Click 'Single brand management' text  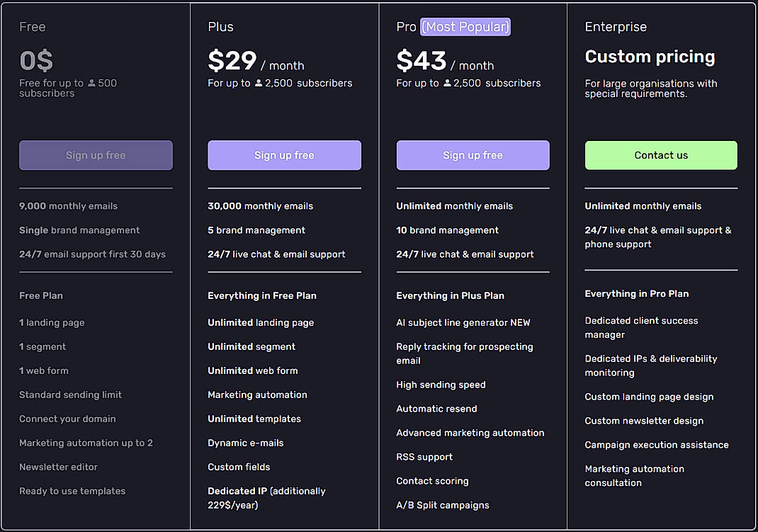click(x=79, y=230)
